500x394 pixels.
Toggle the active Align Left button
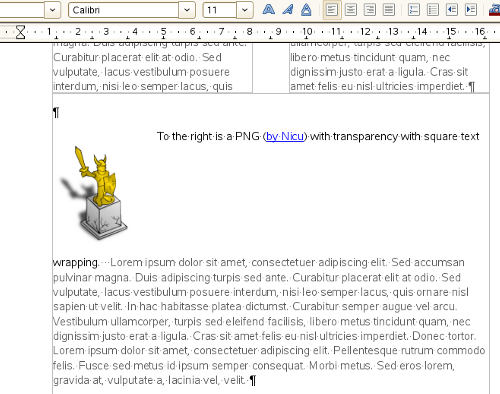point(332,10)
